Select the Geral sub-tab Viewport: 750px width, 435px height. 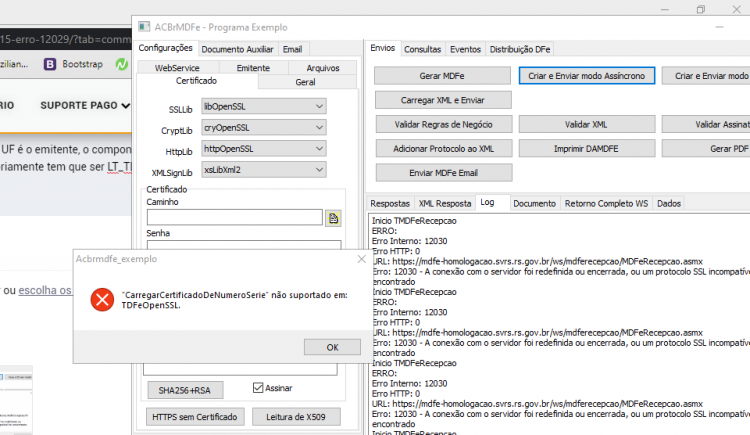point(305,82)
